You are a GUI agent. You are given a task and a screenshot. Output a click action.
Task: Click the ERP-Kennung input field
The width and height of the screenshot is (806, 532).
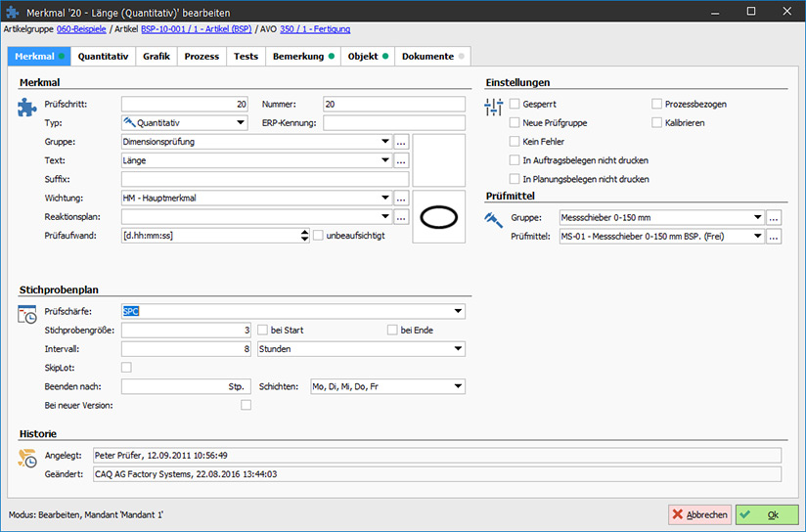click(394, 123)
